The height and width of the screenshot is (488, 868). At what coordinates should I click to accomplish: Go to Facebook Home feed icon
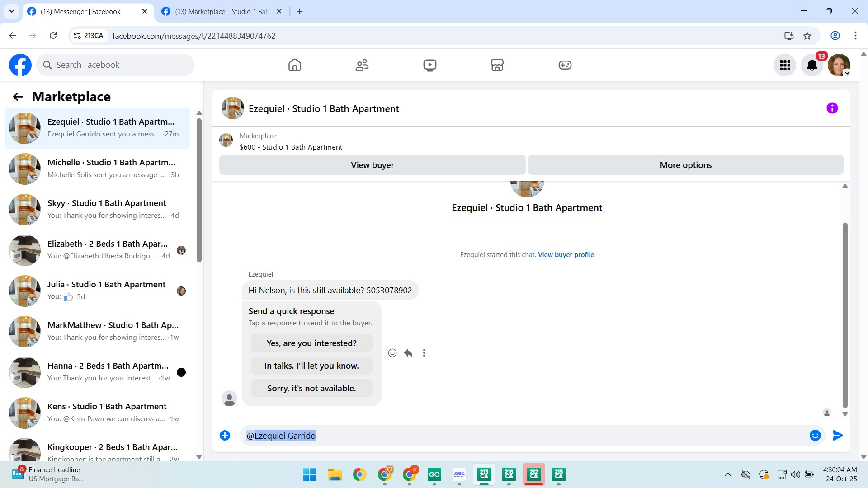coord(294,65)
